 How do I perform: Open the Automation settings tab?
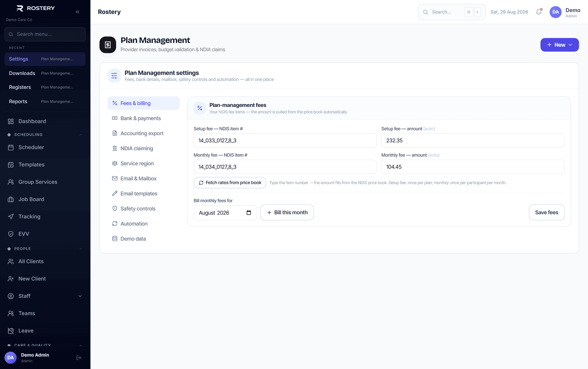coord(144,224)
